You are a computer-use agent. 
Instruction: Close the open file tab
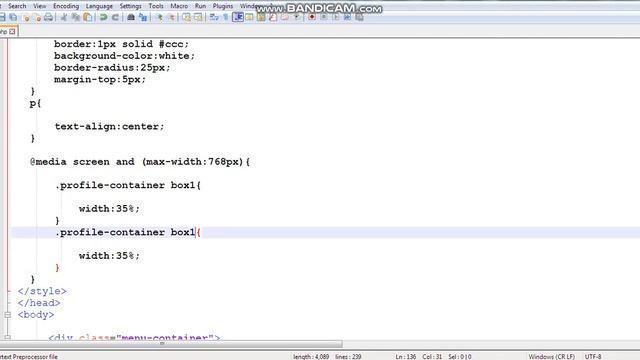pos(12,31)
